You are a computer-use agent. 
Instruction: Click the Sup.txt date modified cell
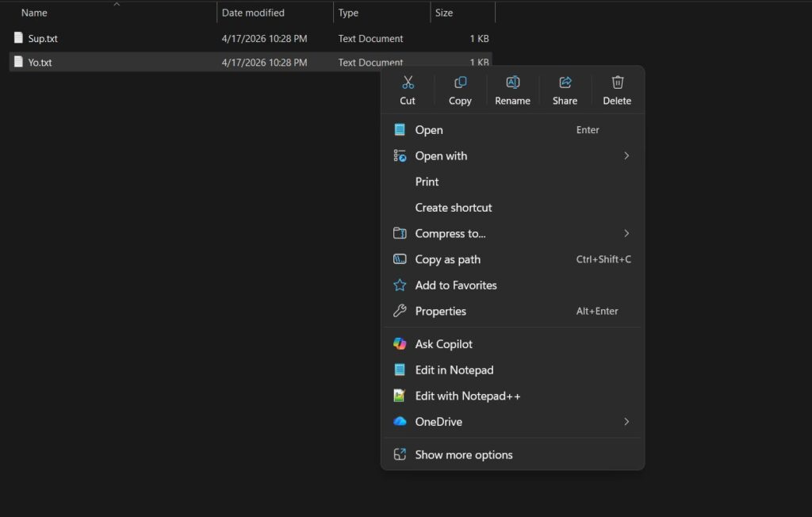point(264,38)
